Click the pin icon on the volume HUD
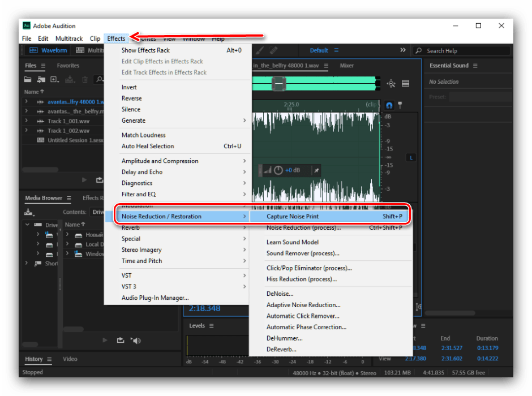 pos(316,170)
